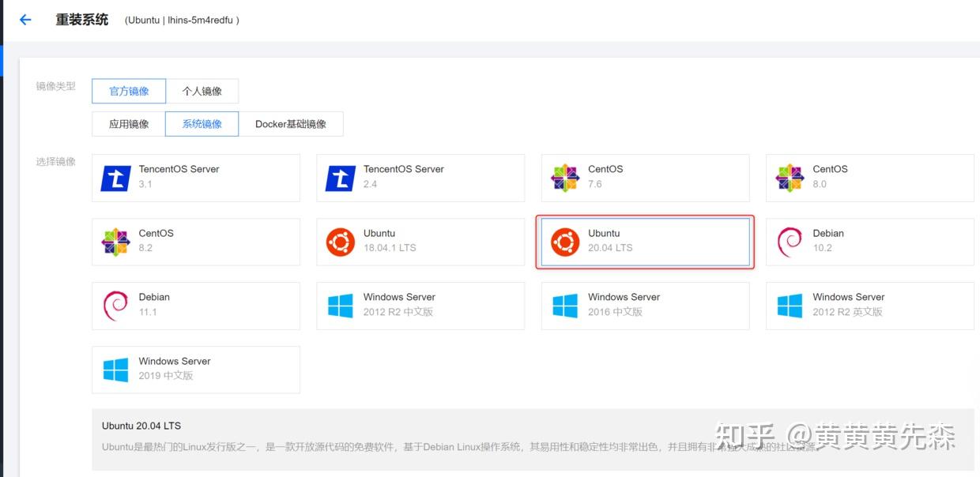Pick Windows Server 2012 R2 中文版 card
980x477 pixels.
pyautogui.click(x=420, y=306)
